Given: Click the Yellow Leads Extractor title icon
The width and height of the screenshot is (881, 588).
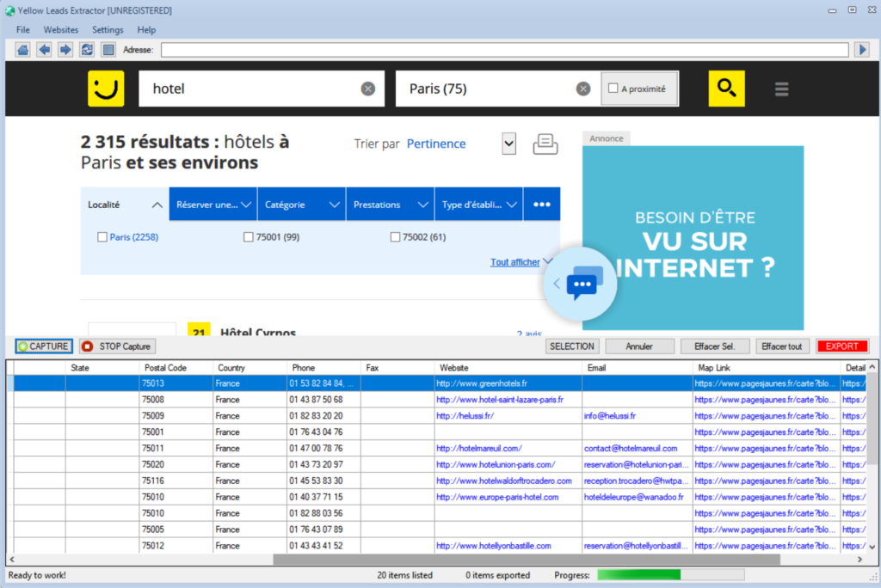Looking at the screenshot, I should 9,10.
